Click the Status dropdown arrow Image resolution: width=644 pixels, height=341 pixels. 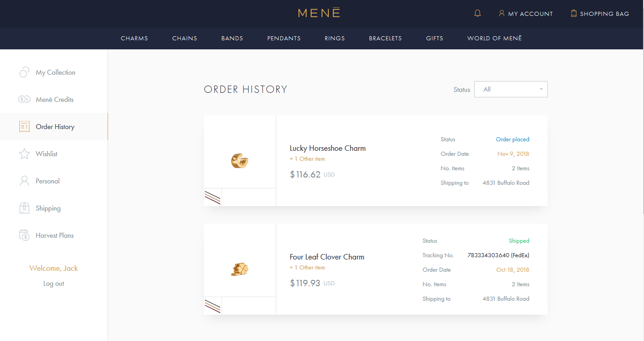tap(541, 89)
